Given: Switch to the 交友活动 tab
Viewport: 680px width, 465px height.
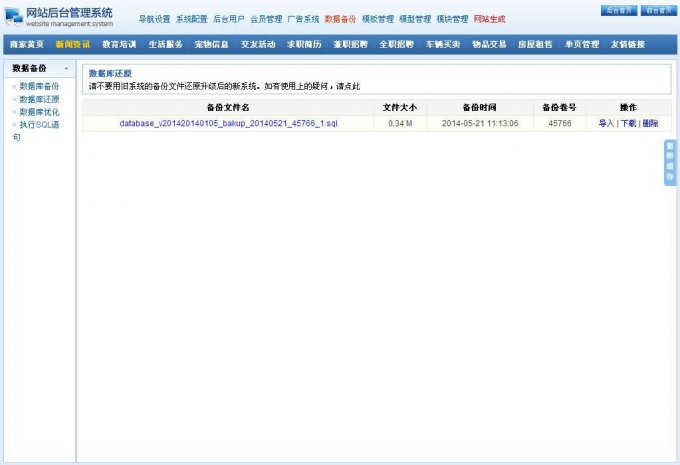Looking at the screenshot, I should (x=258, y=44).
